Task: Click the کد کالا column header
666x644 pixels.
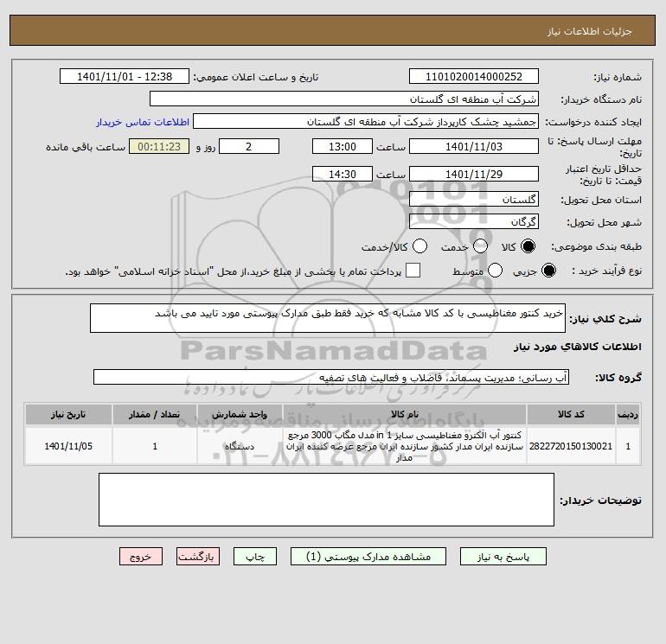Action: pos(571,414)
